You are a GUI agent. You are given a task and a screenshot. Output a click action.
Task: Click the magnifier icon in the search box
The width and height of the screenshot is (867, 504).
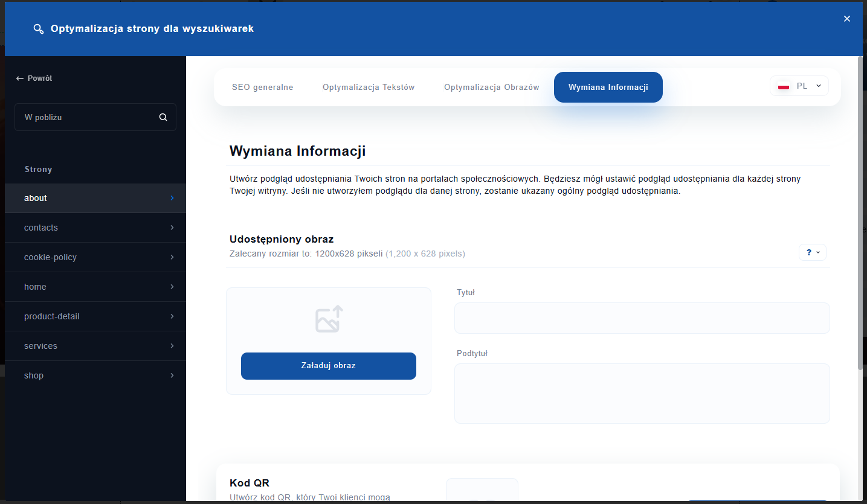pos(163,117)
